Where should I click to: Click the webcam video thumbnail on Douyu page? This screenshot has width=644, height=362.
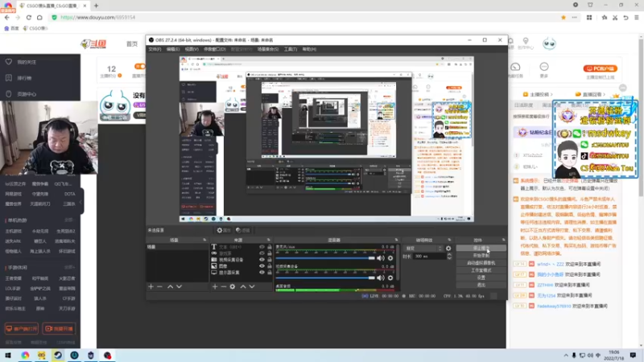pyautogui.click(x=48, y=138)
